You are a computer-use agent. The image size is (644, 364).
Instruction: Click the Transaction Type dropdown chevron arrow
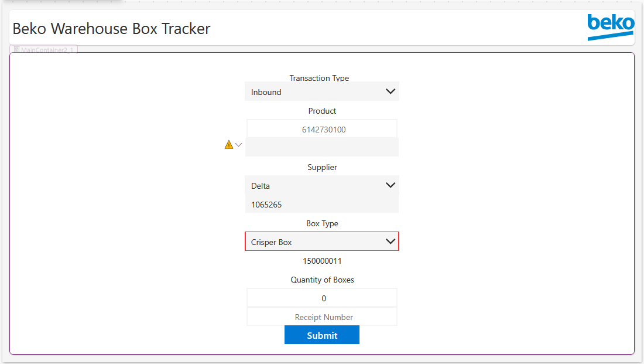(390, 91)
